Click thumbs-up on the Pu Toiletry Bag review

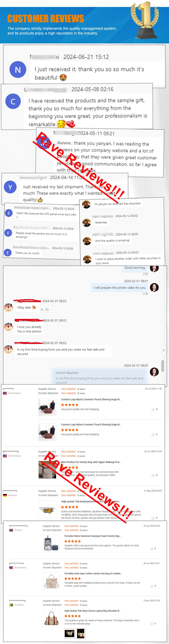coord(153,475)
